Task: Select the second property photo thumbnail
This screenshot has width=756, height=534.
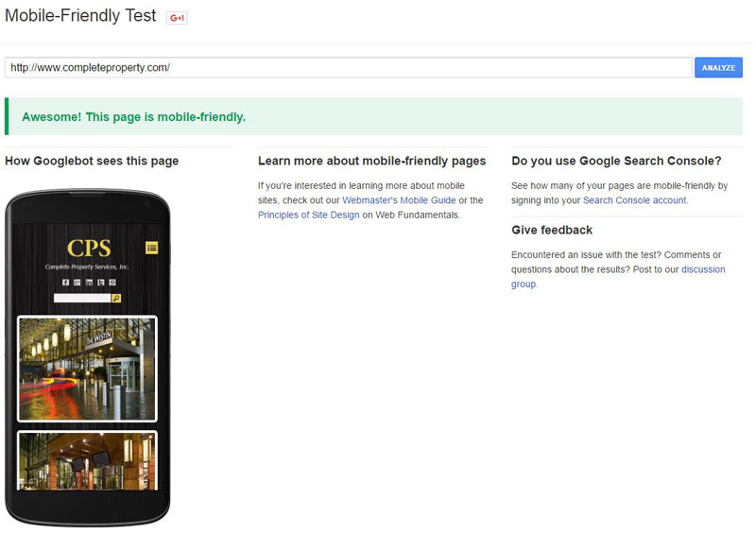Action: (x=87, y=461)
